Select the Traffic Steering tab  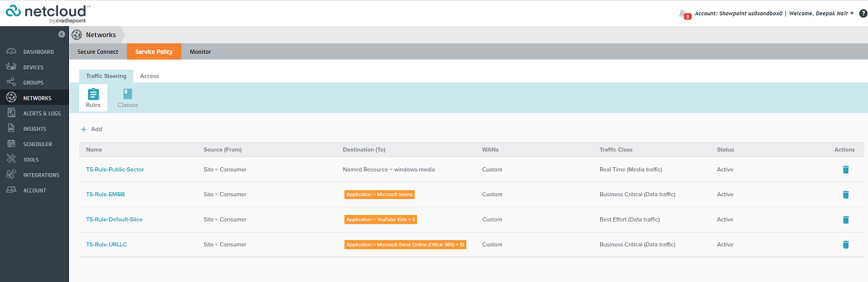[106, 76]
